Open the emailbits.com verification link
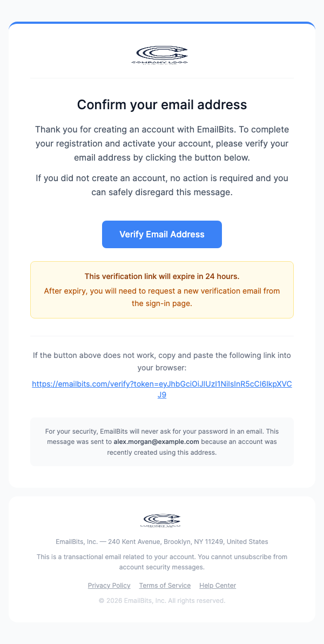This screenshot has width=324, height=644. coord(161,384)
